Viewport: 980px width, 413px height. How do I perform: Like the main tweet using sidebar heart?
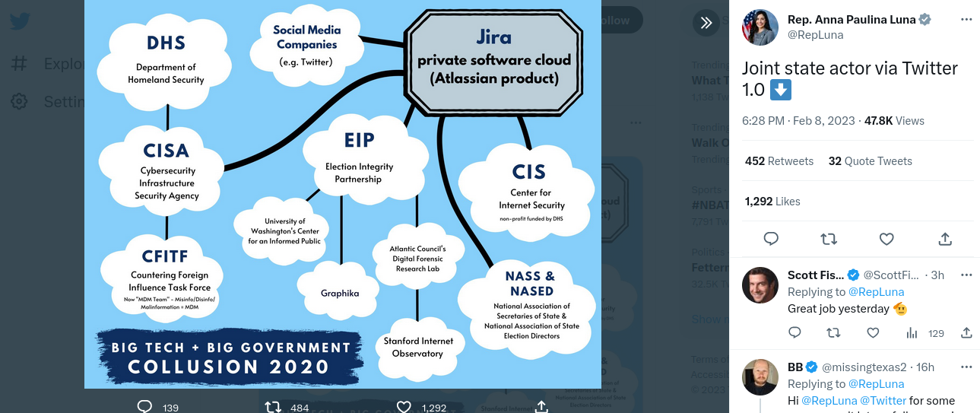pos(886,239)
